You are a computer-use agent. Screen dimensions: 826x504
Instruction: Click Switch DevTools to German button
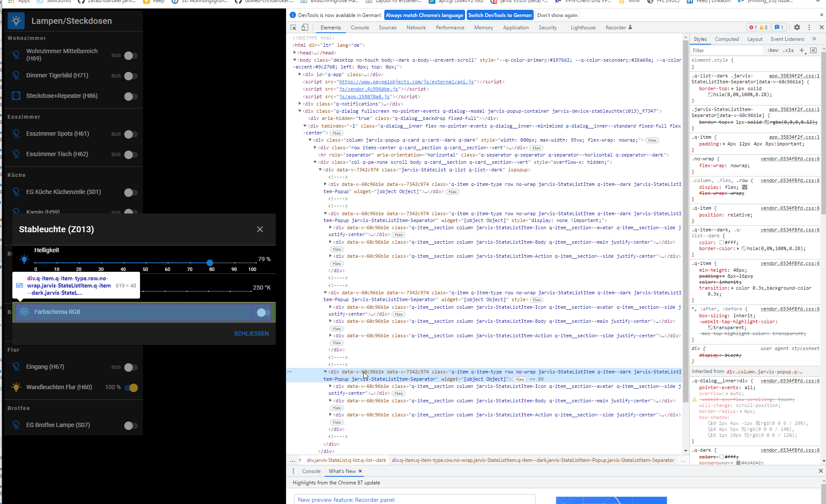(500, 15)
